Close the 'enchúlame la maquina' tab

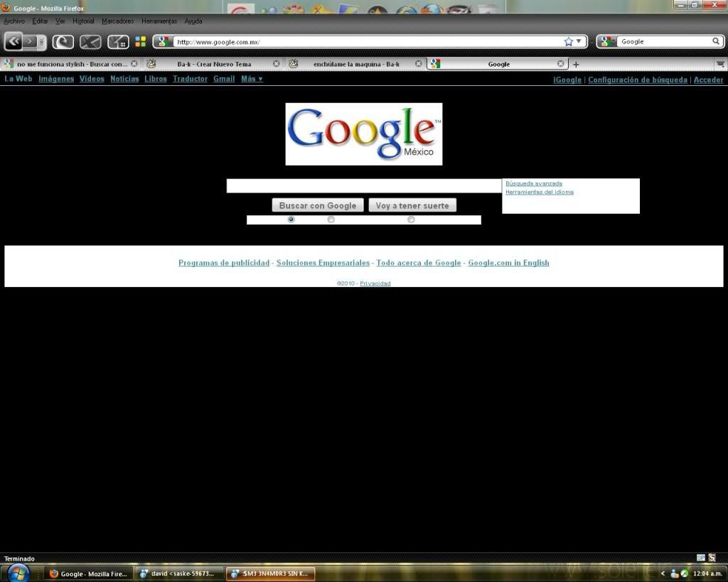[x=418, y=63]
